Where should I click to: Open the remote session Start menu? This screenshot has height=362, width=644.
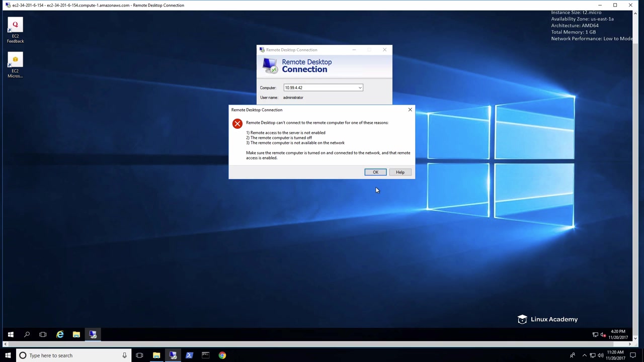click(x=11, y=334)
